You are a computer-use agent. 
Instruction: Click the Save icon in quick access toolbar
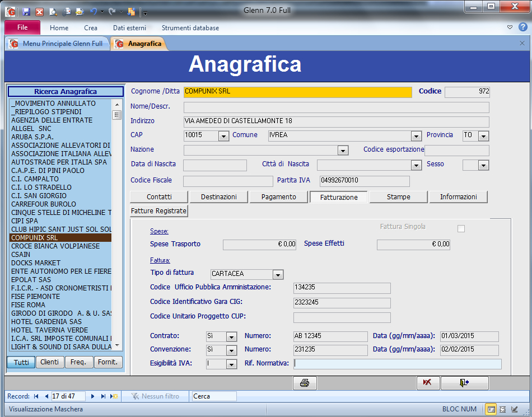pos(26,12)
